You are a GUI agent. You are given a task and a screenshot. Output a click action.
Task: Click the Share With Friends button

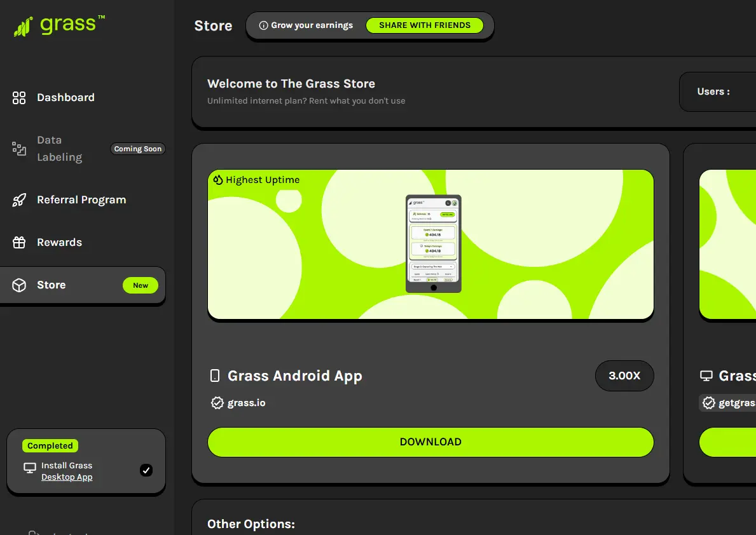pos(425,25)
